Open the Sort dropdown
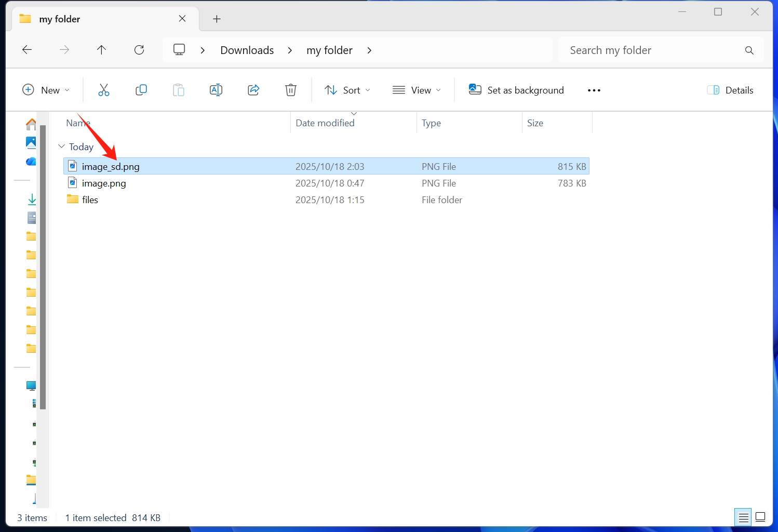778x532 pixels. [x=347, y=90]
